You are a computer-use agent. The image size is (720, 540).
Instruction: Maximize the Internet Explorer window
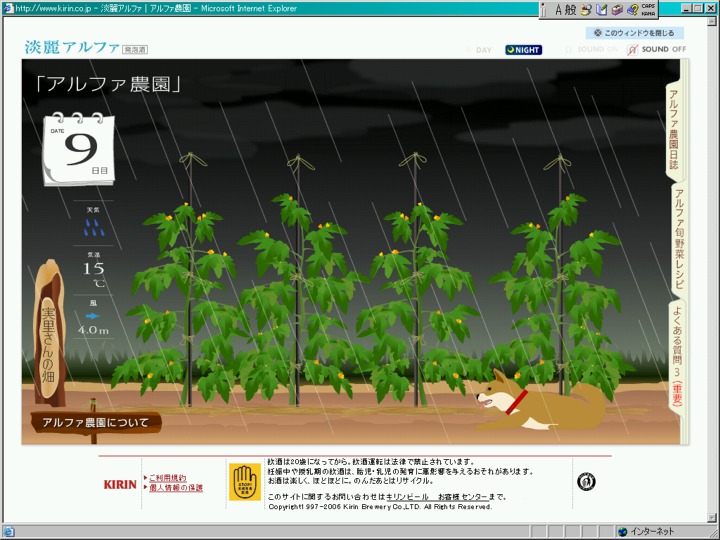point(698,8)
